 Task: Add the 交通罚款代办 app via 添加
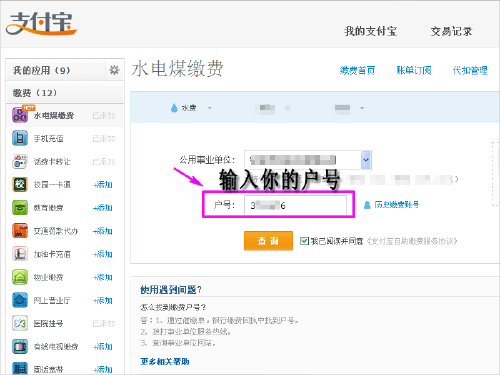[103, 231]
